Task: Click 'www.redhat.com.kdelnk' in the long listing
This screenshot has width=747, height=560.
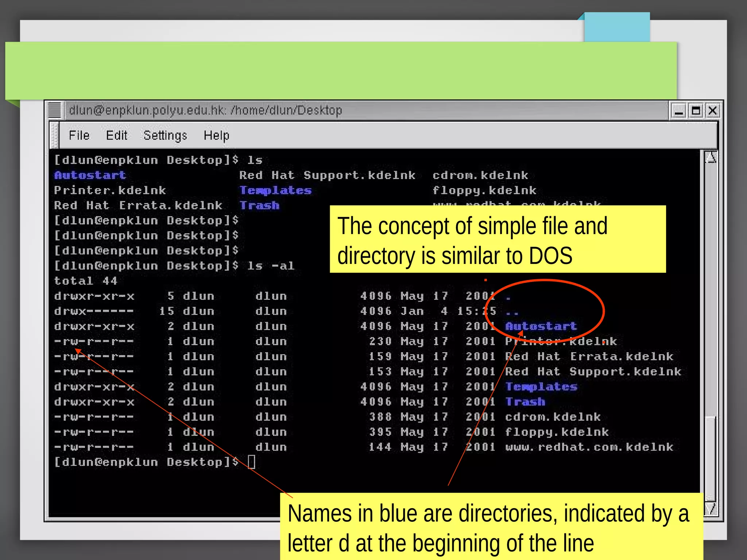Action: click(589, 447)
